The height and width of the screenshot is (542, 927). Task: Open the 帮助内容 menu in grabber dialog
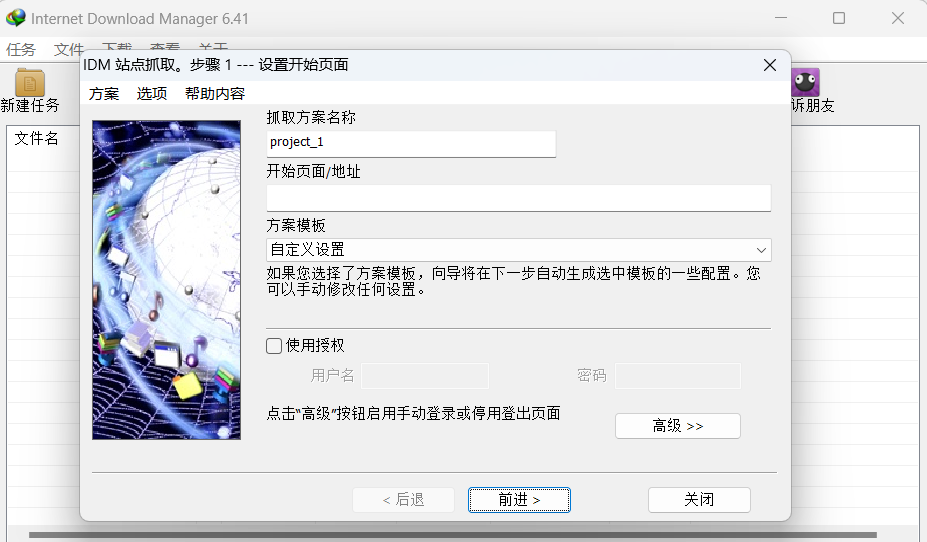tap(215, 93)
